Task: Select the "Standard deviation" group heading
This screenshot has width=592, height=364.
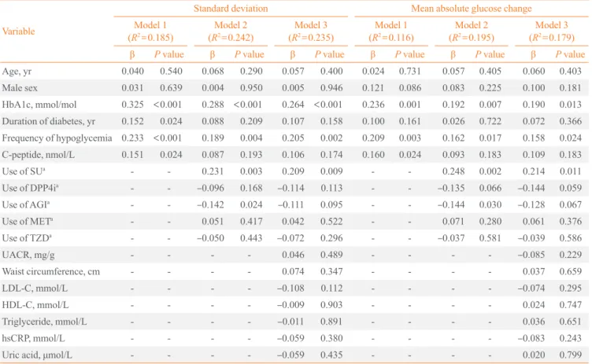Action: click(231, 9)
